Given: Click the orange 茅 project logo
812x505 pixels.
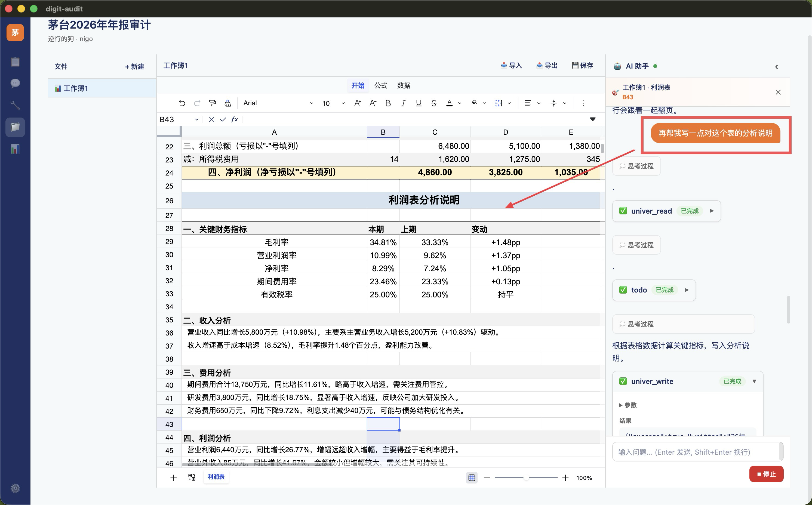Looking at the screenshot, I should pos(15,32).
